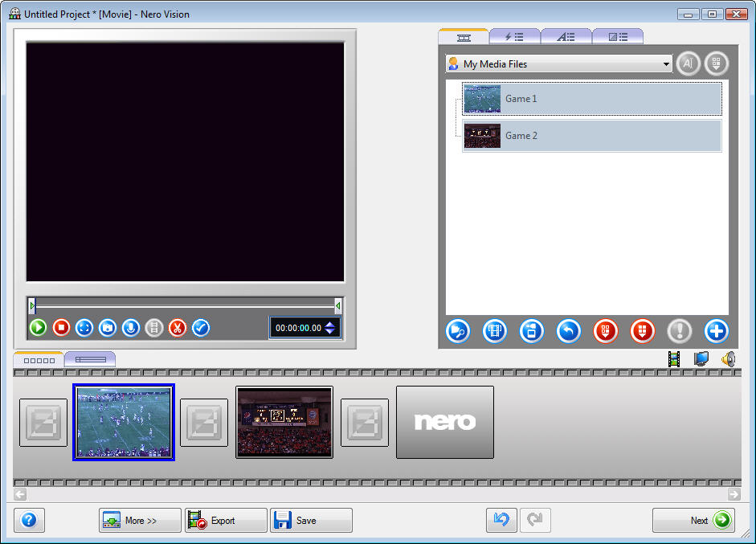
Task: Maximize the Nero Vision window
Action: pos(712,14)
